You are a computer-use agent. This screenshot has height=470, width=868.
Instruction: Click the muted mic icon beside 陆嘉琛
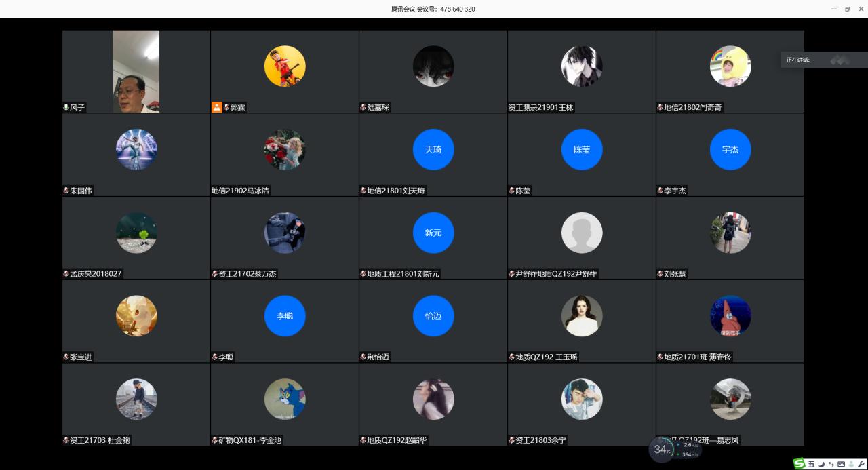tap(363, 107)
